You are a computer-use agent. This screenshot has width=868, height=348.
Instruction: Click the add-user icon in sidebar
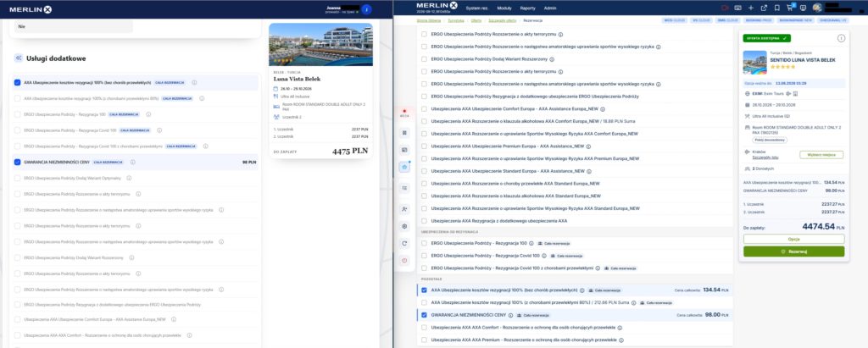[404, 208]
